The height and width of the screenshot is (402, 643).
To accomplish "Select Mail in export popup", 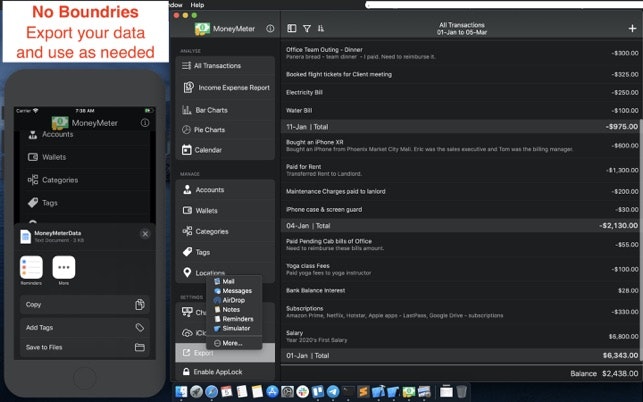I will 228,282.
